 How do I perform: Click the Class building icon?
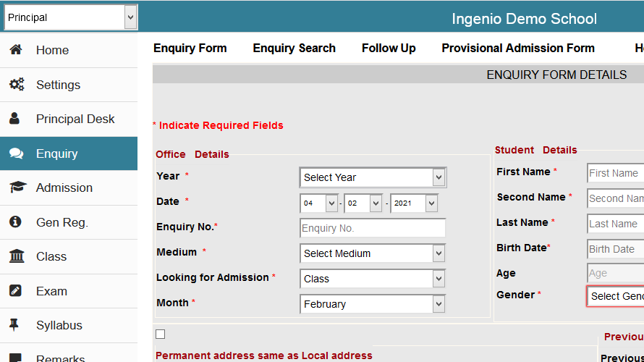click(16, 256)
